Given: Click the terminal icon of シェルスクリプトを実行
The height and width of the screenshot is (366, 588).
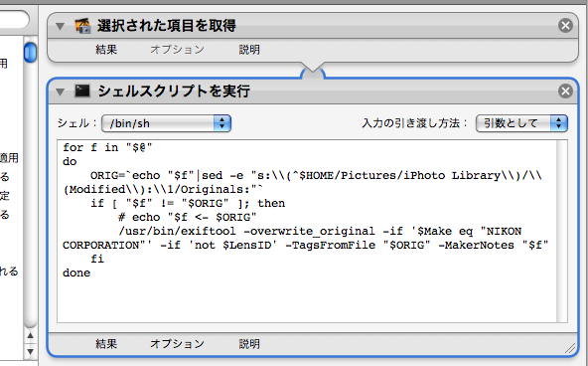Looking at the screenshot, I should pos(82,91).
